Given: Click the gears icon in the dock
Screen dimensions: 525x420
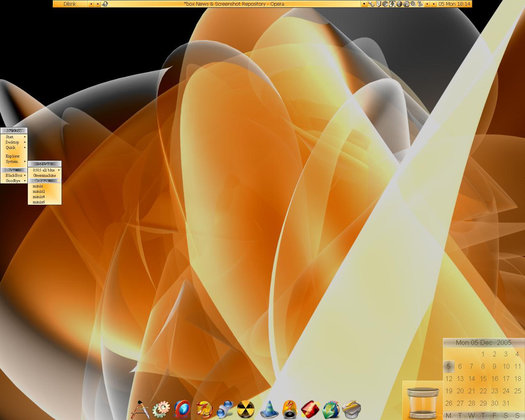Looking at the screenshot, I should click(x=161, y=409).
